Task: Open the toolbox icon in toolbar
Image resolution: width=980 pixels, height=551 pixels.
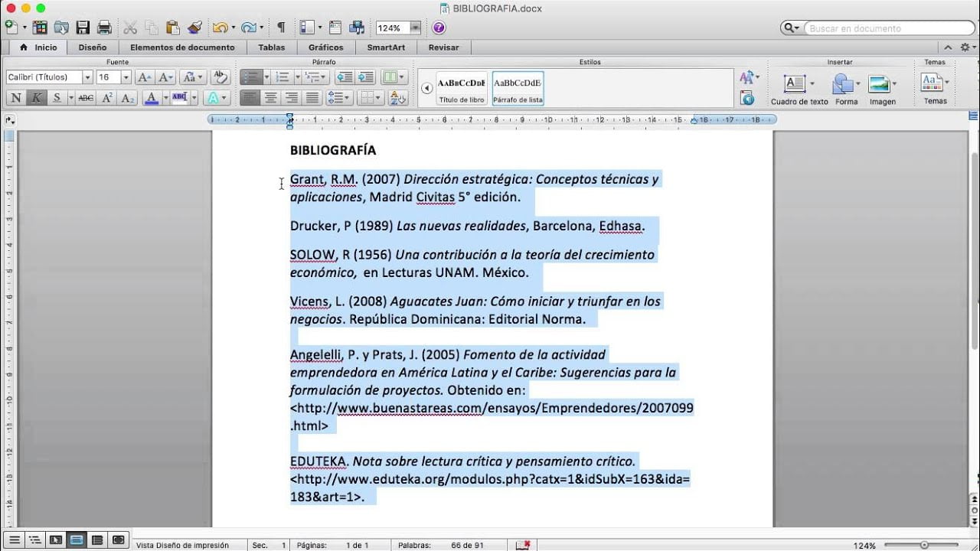Action: click(335, 28)
